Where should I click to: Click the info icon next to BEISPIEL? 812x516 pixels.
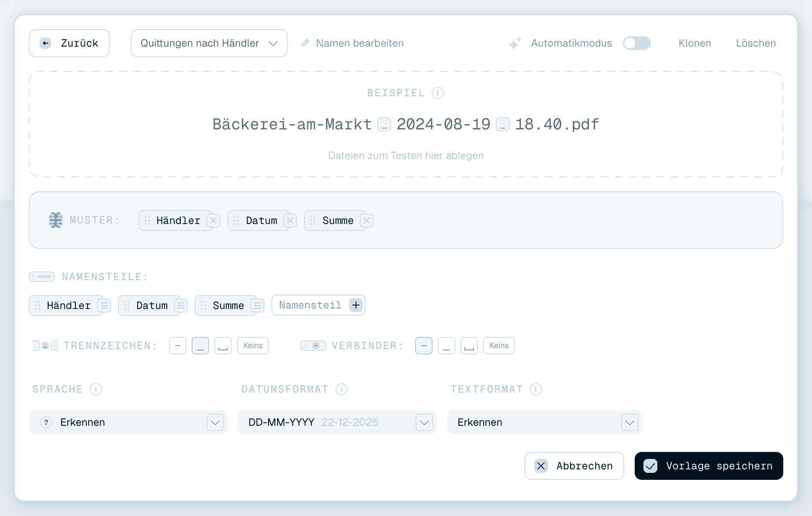437,93
